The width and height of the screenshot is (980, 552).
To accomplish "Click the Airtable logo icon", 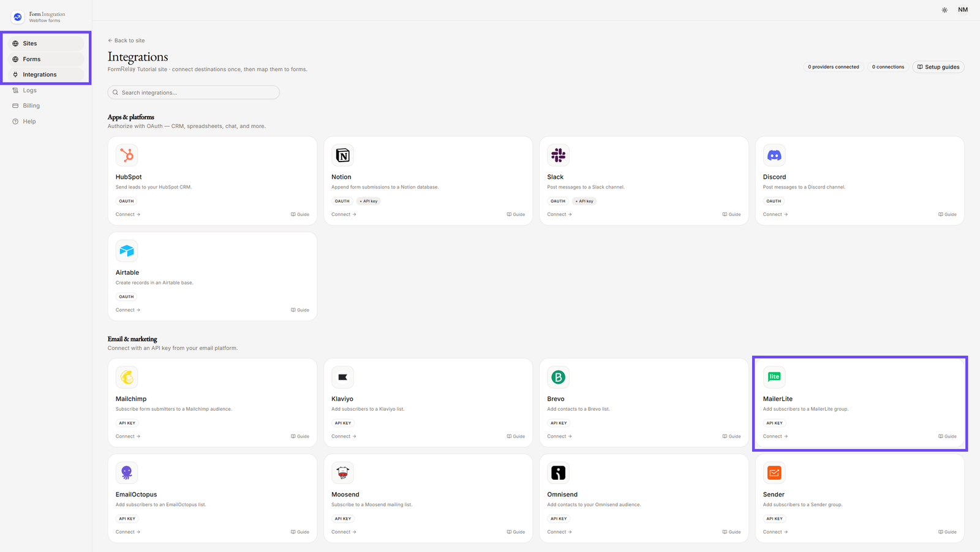I will 127,251.
